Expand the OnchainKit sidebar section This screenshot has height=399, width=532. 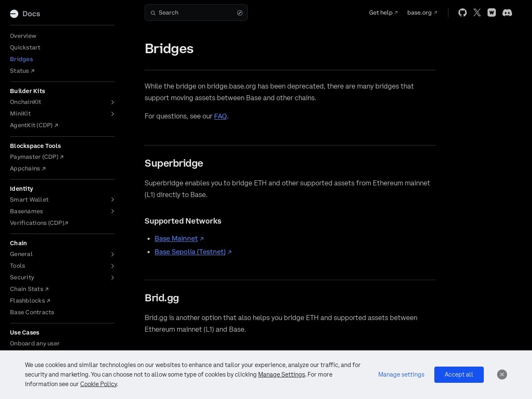(112, 102)
